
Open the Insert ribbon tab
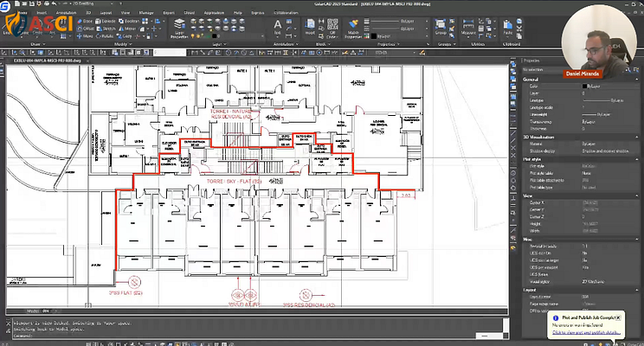[x=42, y=13]
